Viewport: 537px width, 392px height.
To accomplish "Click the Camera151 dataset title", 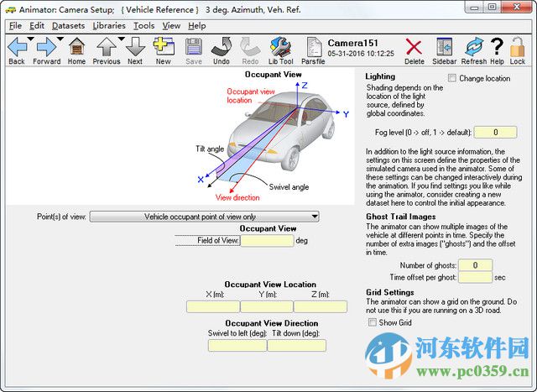I will (352, 43).
